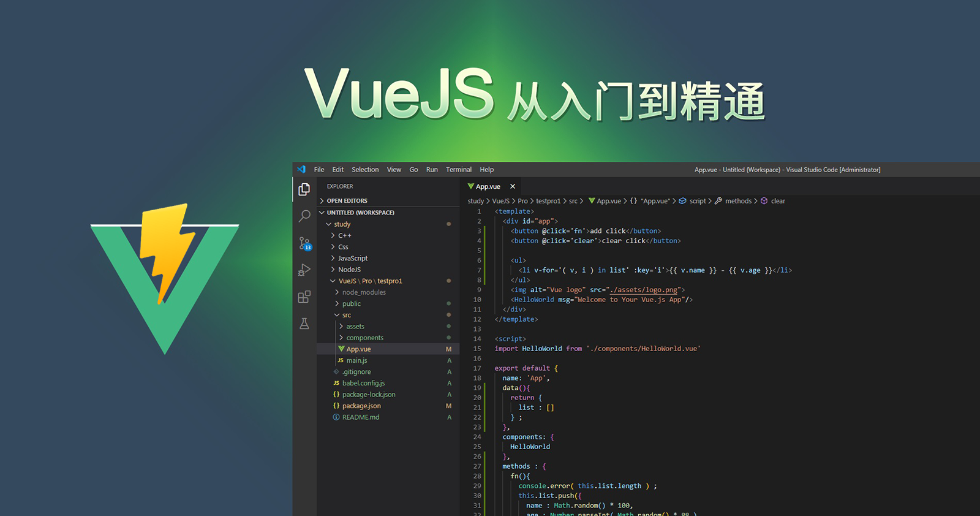Collapse the VueJS \ Pro \ testpro1 folder
Screen dimensions: 980x516
388,281
